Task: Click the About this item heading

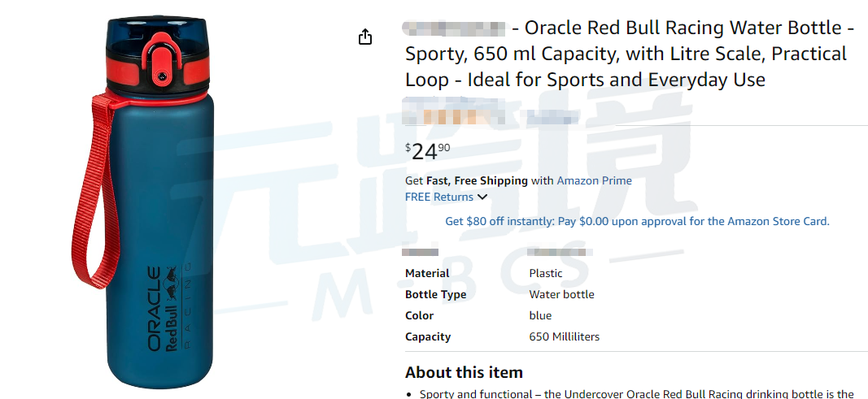Action: click(x=464, y=372)
